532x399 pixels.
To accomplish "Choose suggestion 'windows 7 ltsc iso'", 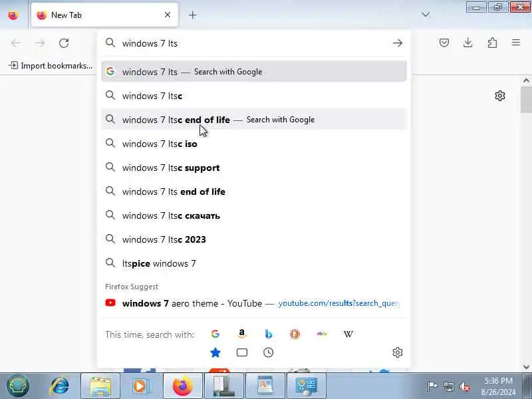I will coord(254,144).
